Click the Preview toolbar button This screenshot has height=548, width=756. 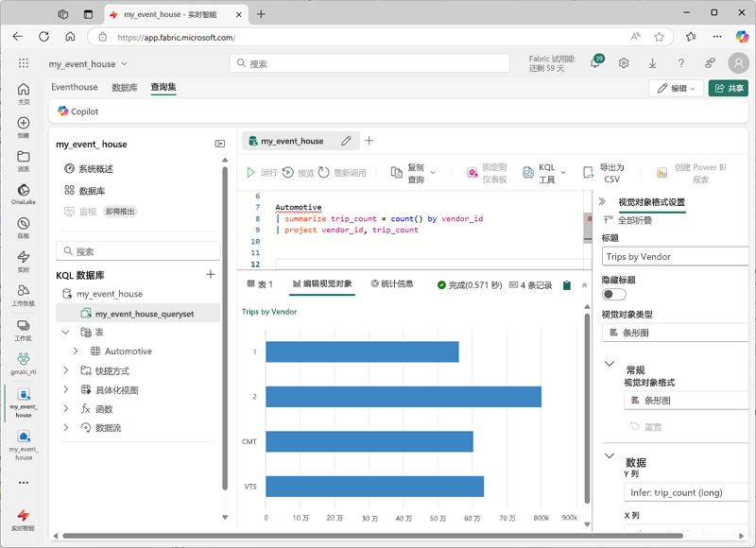(299, 173)
